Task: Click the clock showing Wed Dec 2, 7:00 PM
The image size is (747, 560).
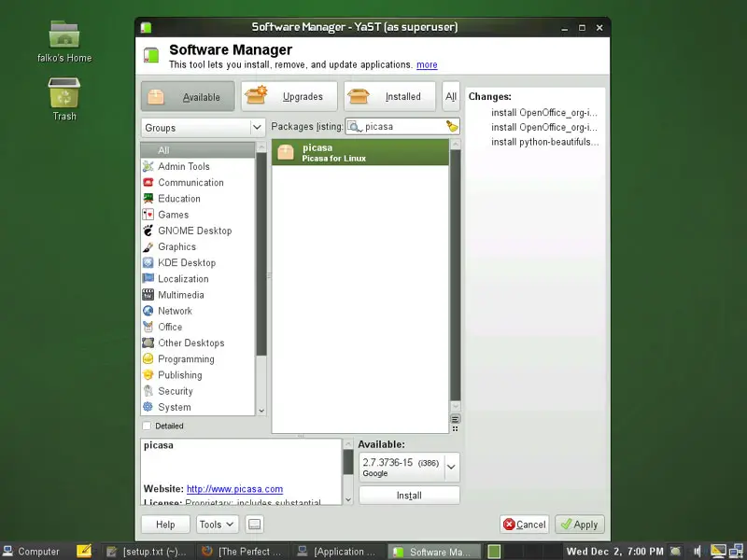Action: point(614,552)
